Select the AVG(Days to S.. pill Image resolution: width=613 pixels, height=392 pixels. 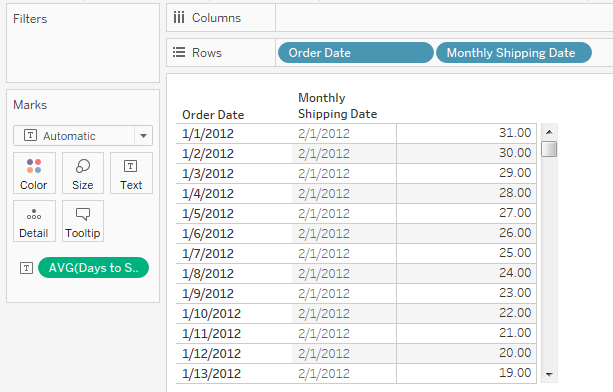93,268
